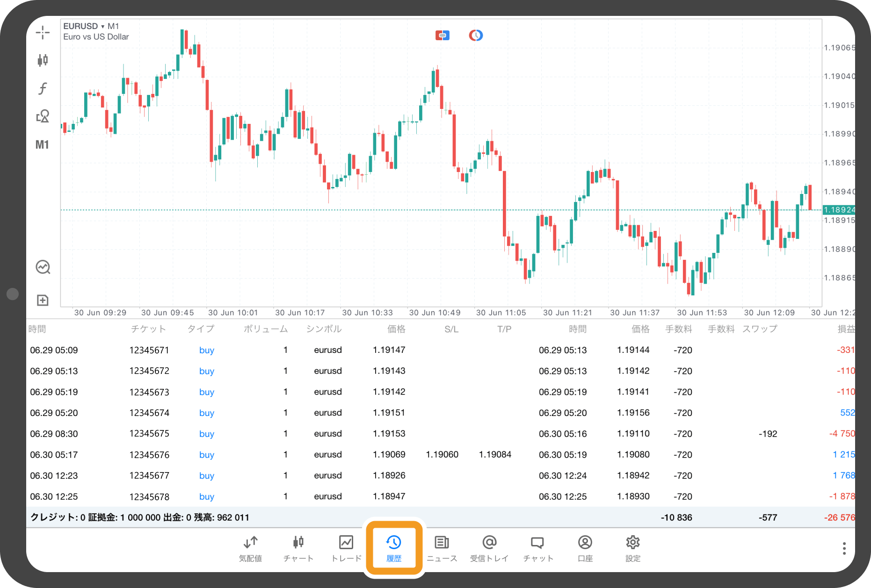The width and height of the screenshot is (871, 588).
Task: Sort by the スワップ column header
Action: [760, 329]
